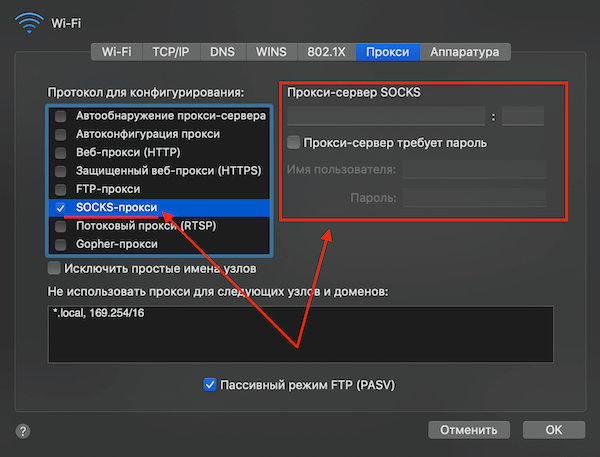Viewport: 600px width, 457px height.
Task: Open help with the question mark button
Action: (23, 430)
